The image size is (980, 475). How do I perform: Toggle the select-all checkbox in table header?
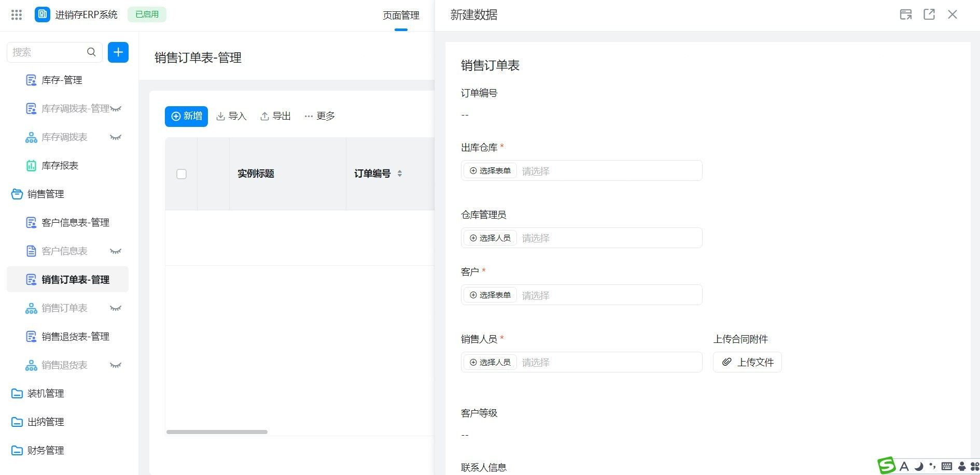point(181,174)
